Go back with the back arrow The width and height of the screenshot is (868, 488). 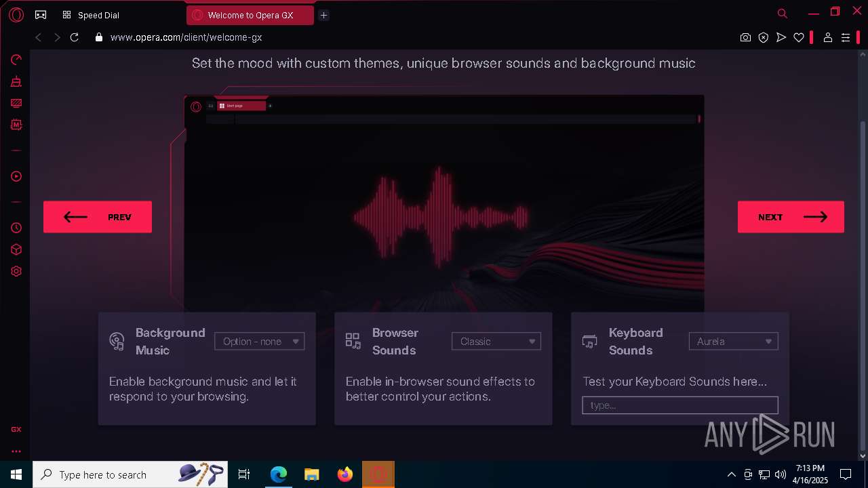tap(38, 38)
